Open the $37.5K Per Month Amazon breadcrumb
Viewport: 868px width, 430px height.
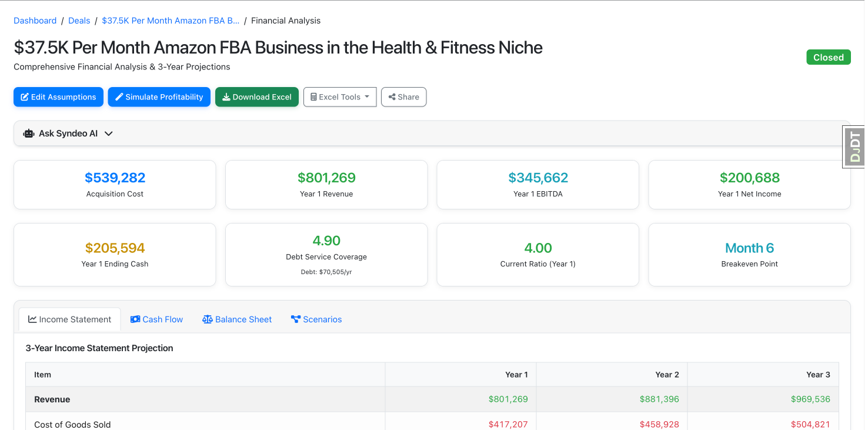tap(171, 21)
